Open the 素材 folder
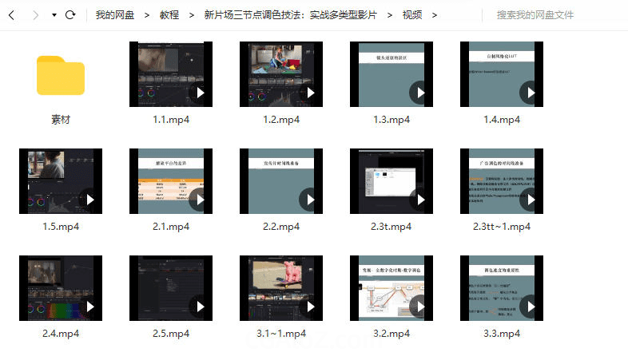 point(61,76)
